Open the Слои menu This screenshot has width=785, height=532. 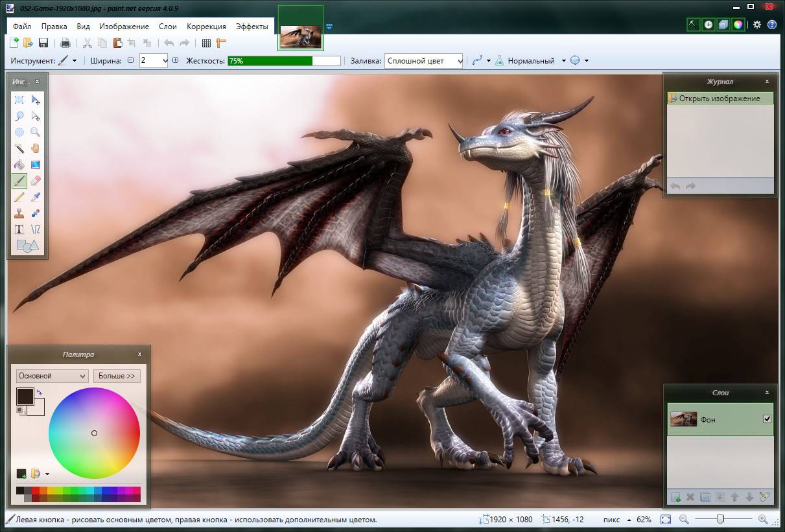click(x=168, y=27)
